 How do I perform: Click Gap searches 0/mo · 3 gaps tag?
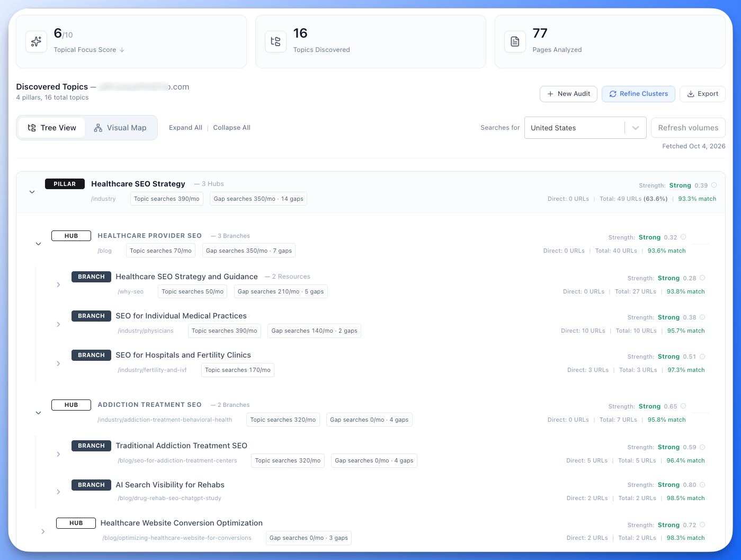click(x=309, y=538)
